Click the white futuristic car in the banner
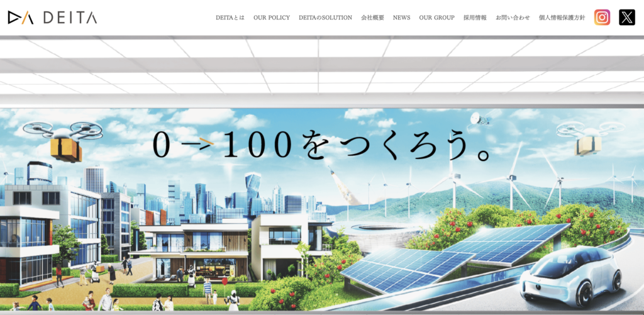Screen dimensions: 644x315 (x=571, y=275)
